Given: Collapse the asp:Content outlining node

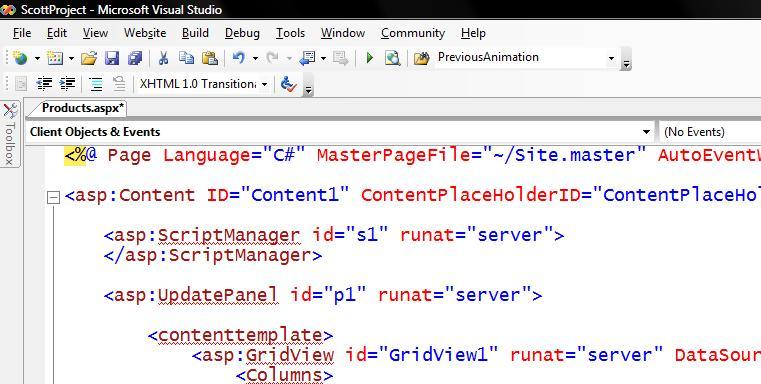Looking at the screenshot, I should point(53,197).
